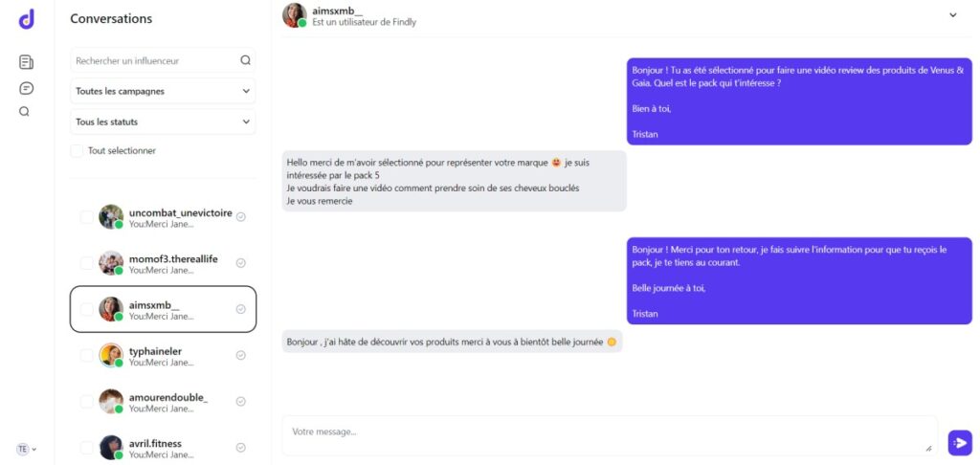Screen dimensions: 980x465
Task: Click the Findly logo icon
Action: [x=26, y=18]
